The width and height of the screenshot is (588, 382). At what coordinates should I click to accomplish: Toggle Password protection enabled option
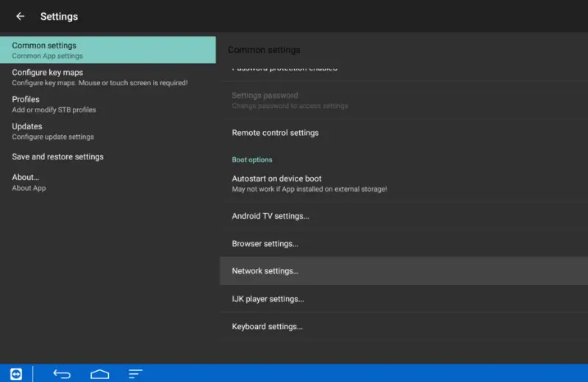pyautogui.click(x=403, y=69)
